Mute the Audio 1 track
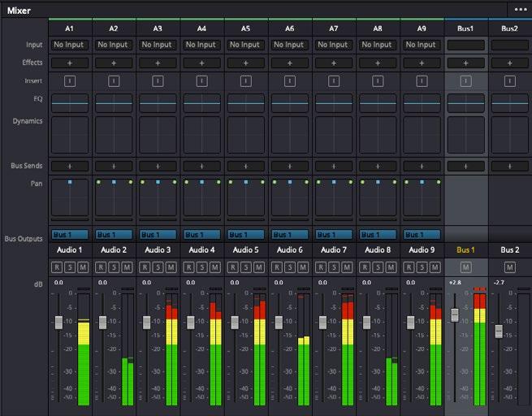 point(83,267)
